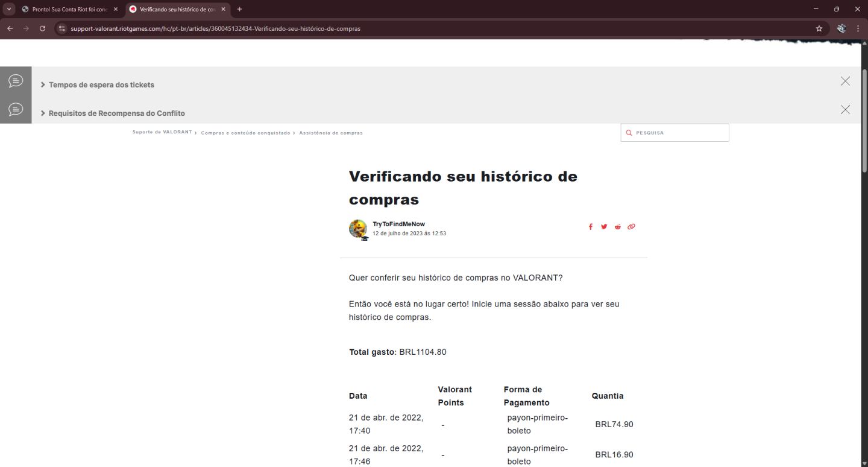Viewport: 868px width, 467px height.
Task: Open Compras e conteúdo conquistado breadcrumb
Action: [245, 133]
